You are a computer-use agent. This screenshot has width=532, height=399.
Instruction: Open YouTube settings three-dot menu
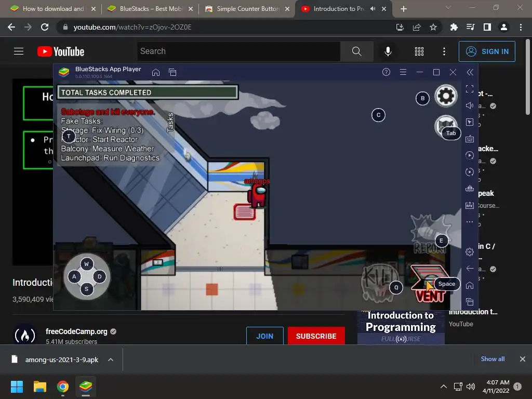[x=444, y=51]
